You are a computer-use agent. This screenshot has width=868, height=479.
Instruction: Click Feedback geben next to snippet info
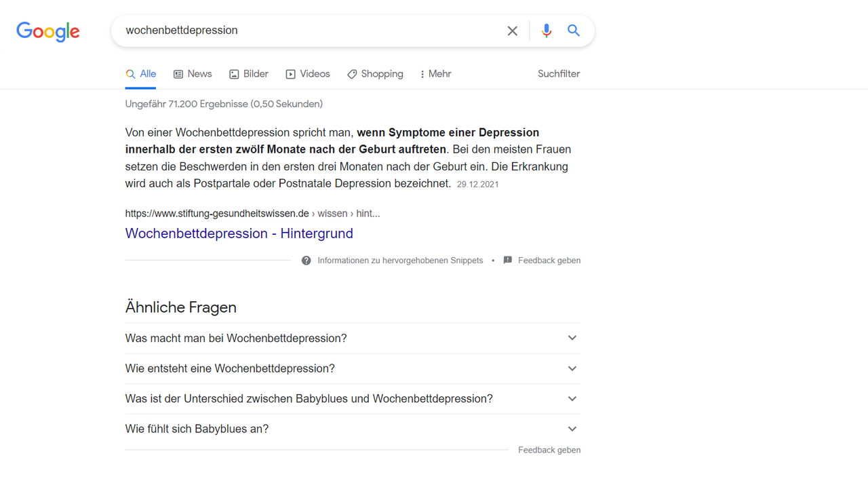[549, 261]
